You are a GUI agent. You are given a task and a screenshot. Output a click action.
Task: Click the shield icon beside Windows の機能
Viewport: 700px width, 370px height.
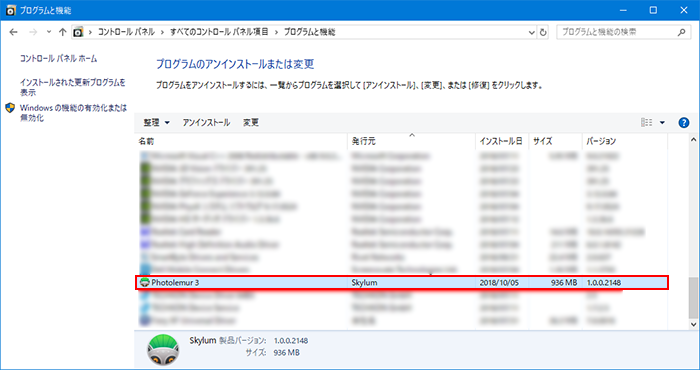(10, 108)
